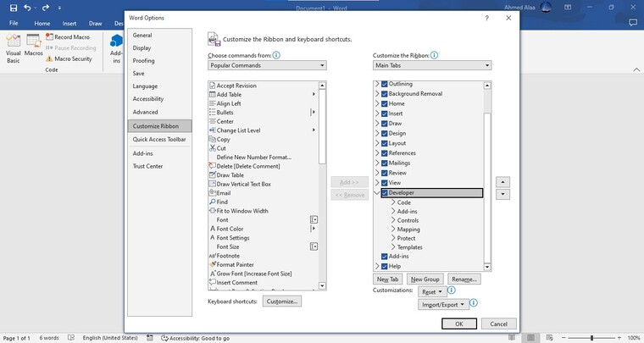Click the zoom in plus button

coord(619,338)
